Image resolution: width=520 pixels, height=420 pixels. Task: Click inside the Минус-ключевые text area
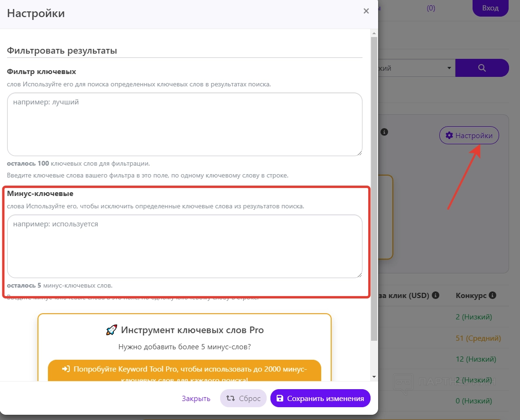[x=185, y=246]
